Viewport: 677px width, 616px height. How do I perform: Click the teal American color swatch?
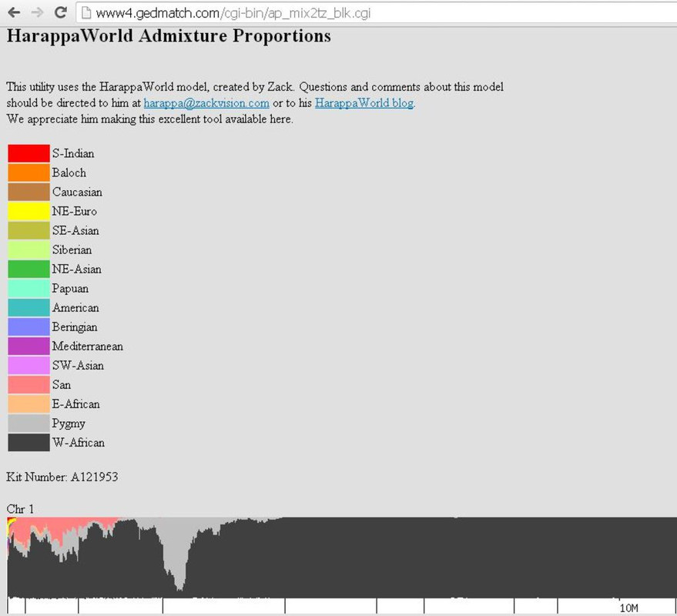click(29, 308)
